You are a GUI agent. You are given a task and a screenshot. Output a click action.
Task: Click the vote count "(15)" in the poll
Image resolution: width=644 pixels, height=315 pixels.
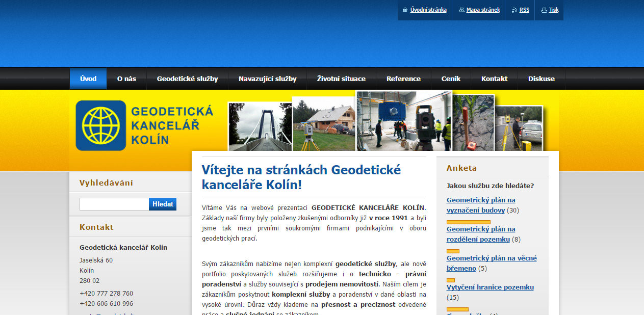[x=453, y=297]
